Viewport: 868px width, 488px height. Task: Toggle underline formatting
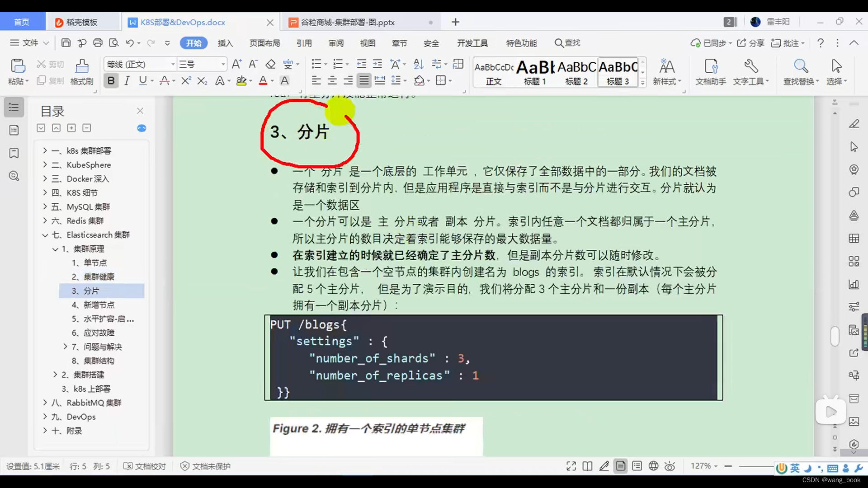coord(143,80)
